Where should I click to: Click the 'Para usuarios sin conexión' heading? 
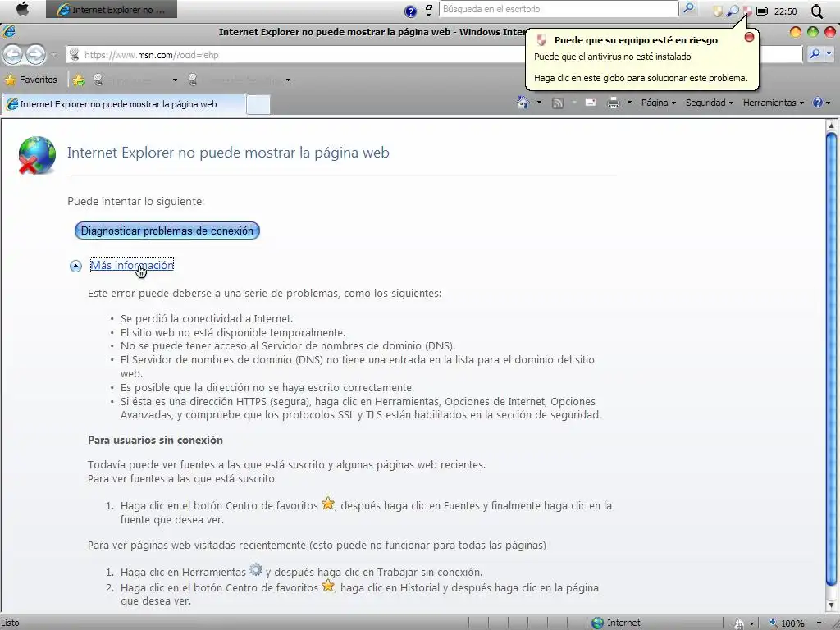[x=155, y=440]
